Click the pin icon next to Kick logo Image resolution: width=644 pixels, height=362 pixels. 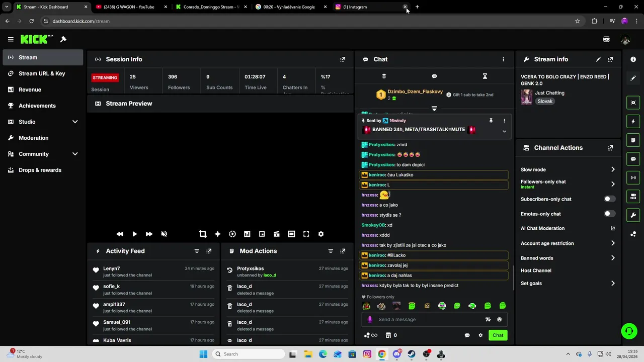[x=63, y=39]
